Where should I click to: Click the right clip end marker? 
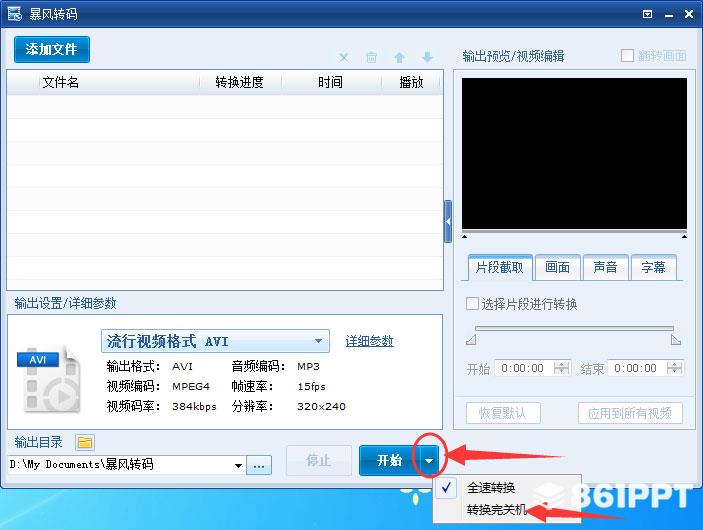click(676, 340)
